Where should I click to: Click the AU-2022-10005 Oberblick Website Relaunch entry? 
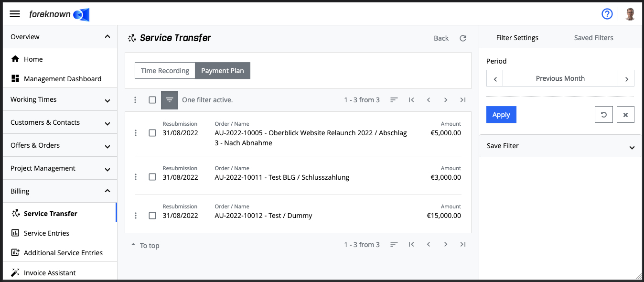pos(311,138)
